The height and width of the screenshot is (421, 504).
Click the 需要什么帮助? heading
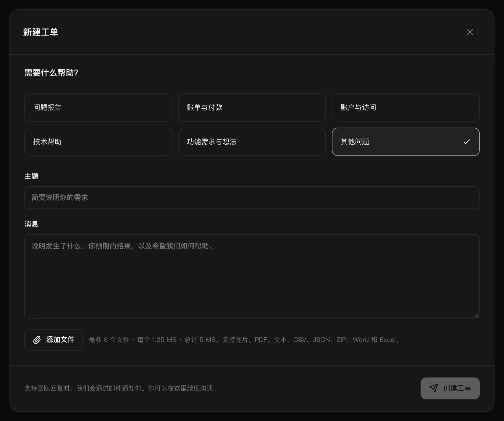[x=51, y=73]
